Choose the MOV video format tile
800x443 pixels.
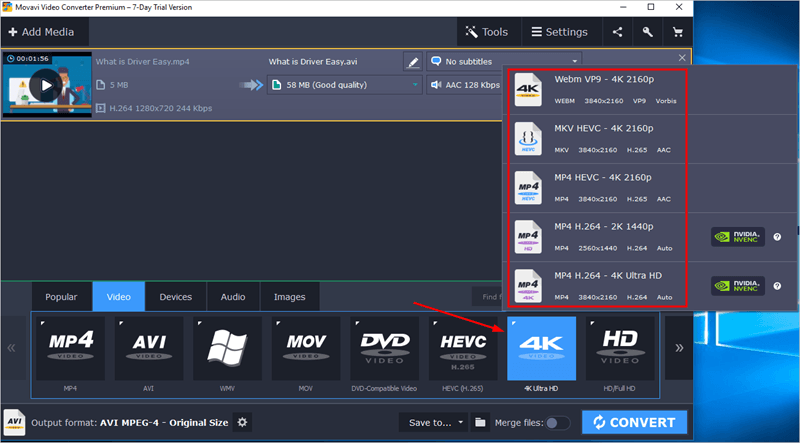tap(306, 349)
